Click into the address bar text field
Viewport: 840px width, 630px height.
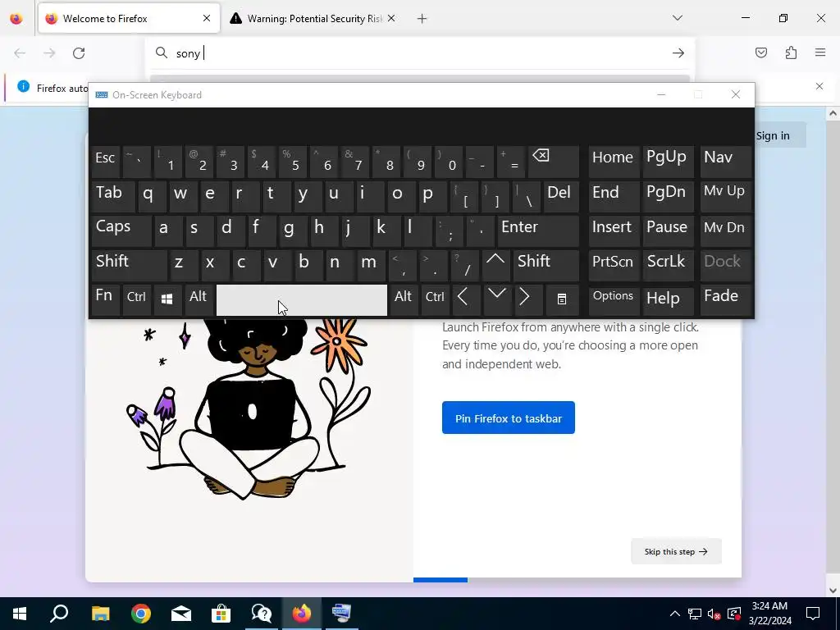(420, 53)
